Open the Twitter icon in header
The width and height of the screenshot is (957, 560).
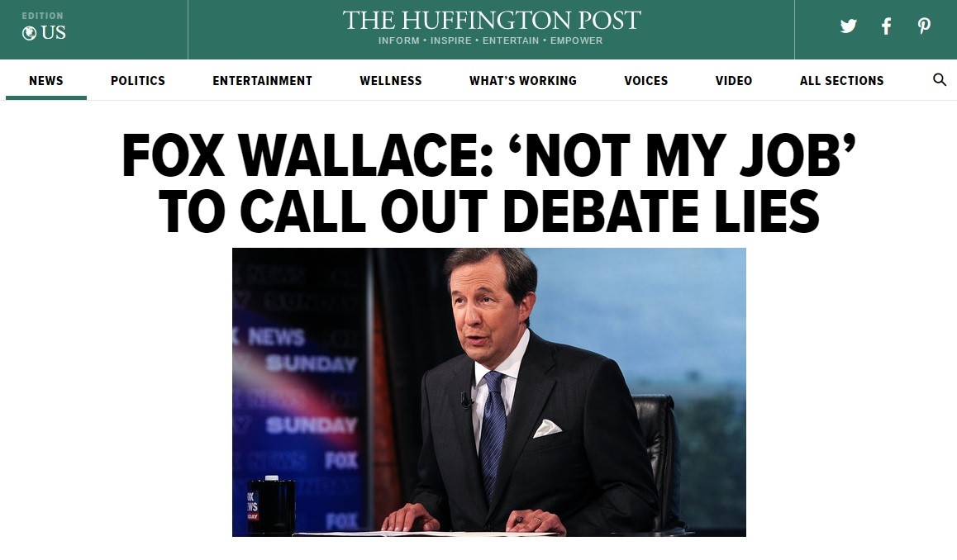(x=849, y=26)
